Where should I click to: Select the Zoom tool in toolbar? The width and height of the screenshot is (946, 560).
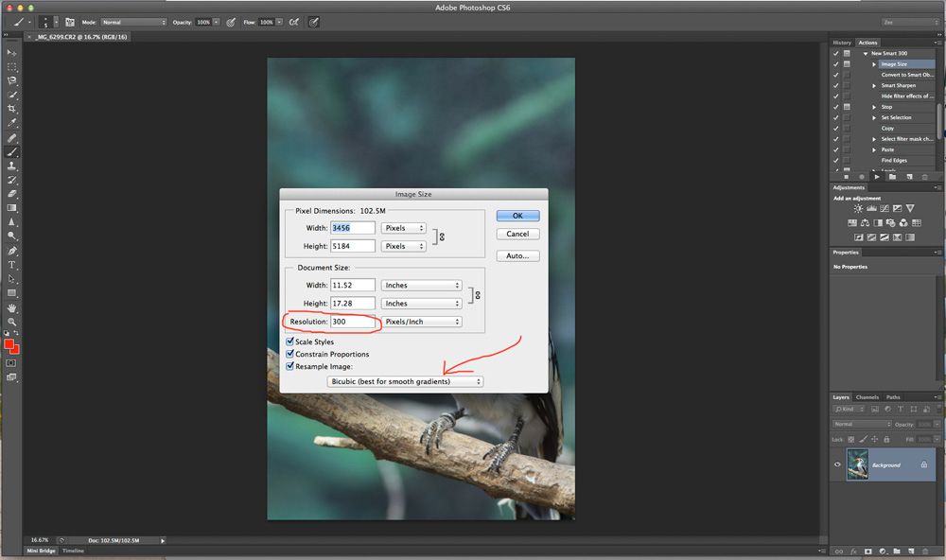[12, 322]
